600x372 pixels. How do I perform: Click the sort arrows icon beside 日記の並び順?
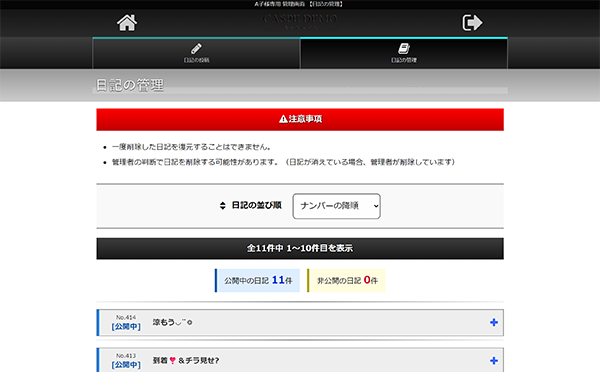(223, 206)
